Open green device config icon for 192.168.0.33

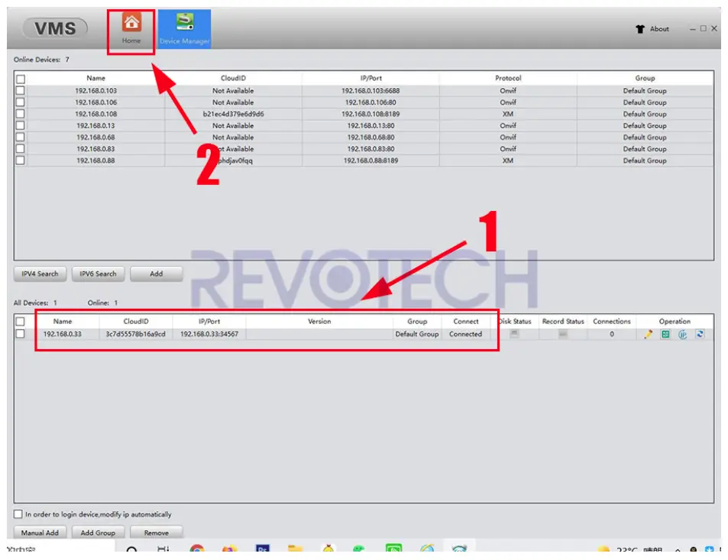[x=665, y=335]
